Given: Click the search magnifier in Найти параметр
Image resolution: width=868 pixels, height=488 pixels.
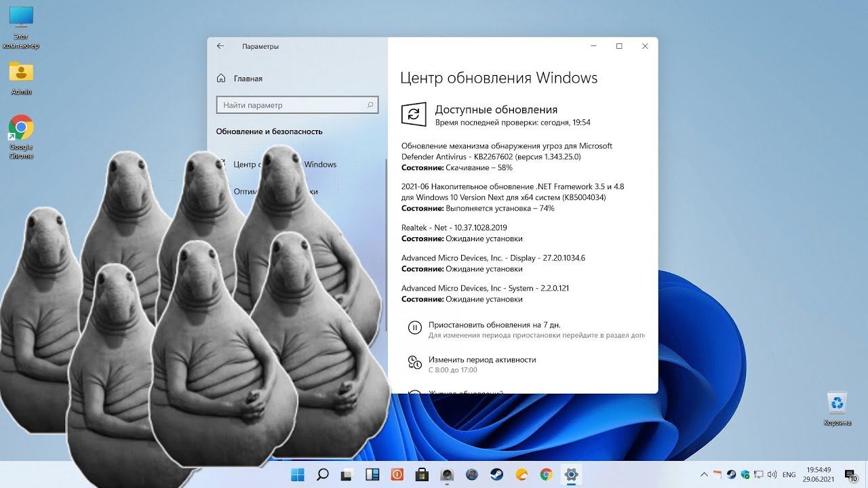Looking at the screenshot, I should tap(370, 105).
